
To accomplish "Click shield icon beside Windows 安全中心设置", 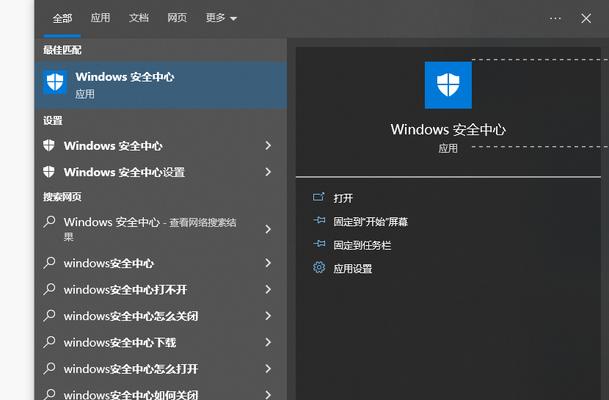I will (x=49, y=171).
